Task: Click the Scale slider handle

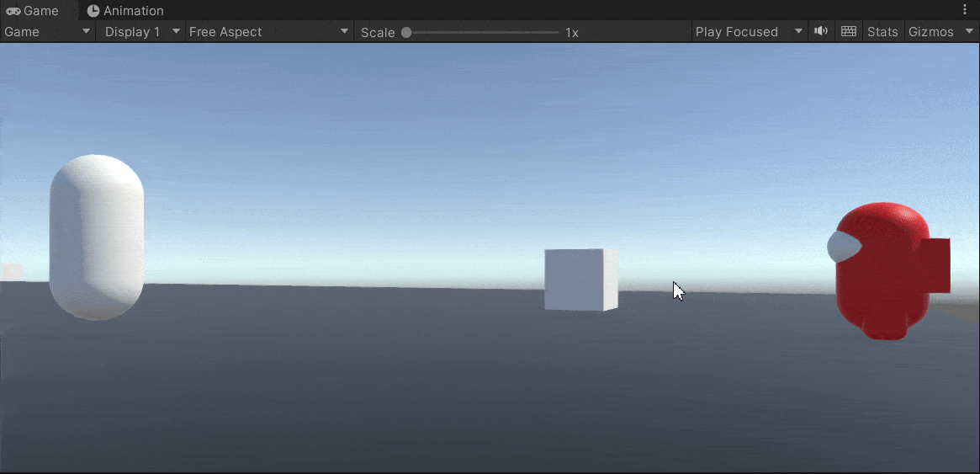Action: [x=406, y=33]
